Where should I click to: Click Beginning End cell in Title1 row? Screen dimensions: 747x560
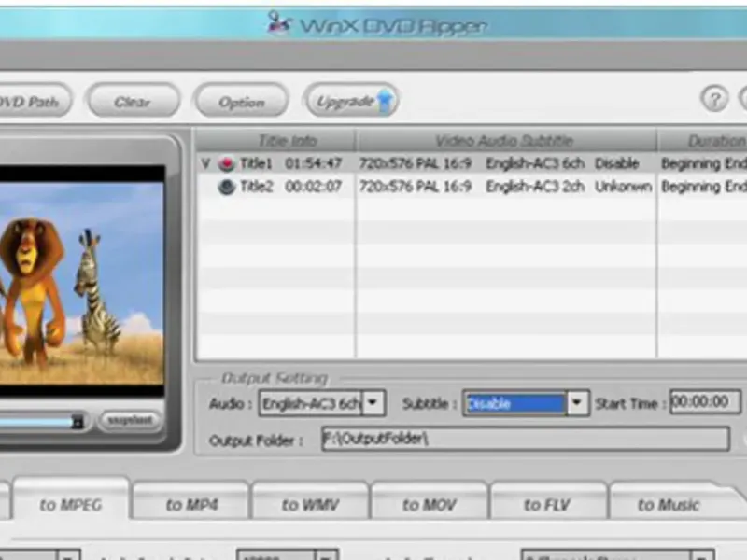(x=704, y=164)
